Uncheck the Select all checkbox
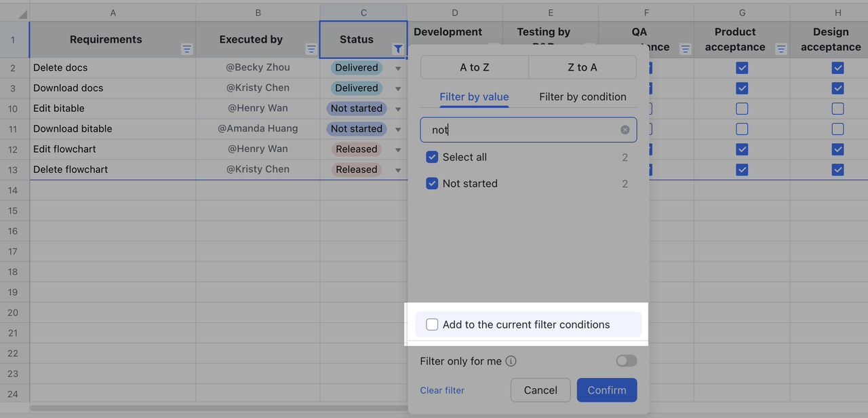This screenshot has height=418, width=868. [x=432, y=157]
